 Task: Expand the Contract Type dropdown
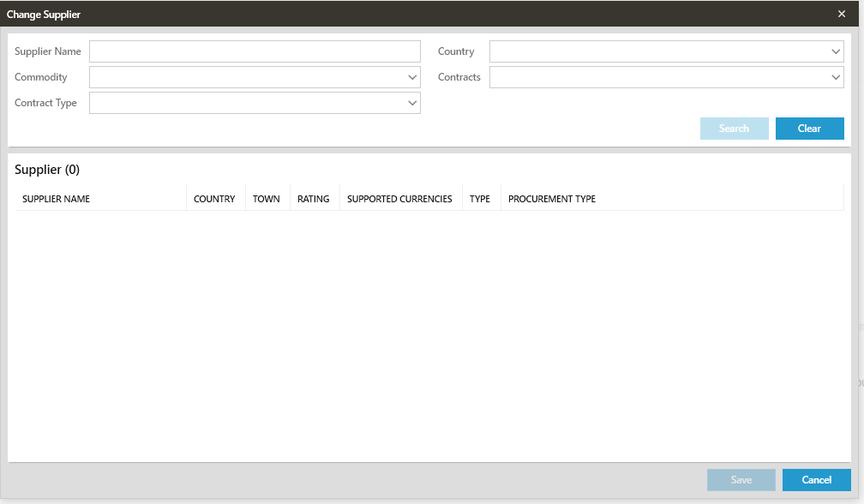(x=255, y=103)
